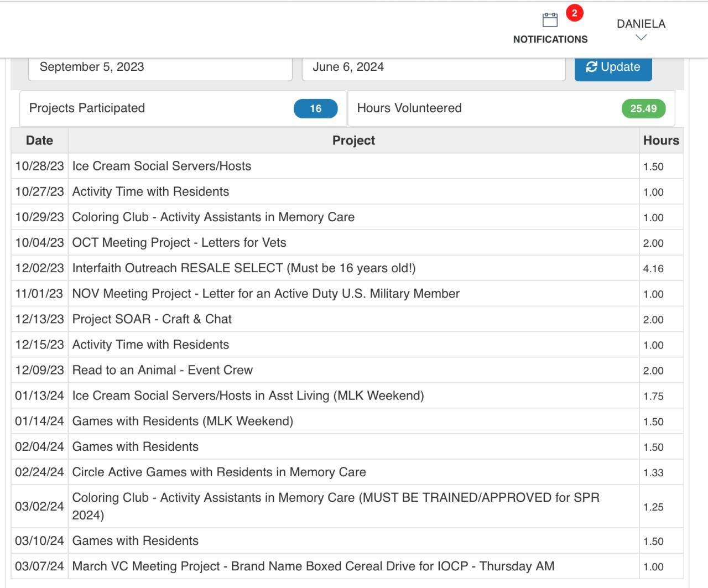Select the Ice Cream Social Servers/Hosts row
Viewport: 708px width, 588px height.
coord(162,166)
